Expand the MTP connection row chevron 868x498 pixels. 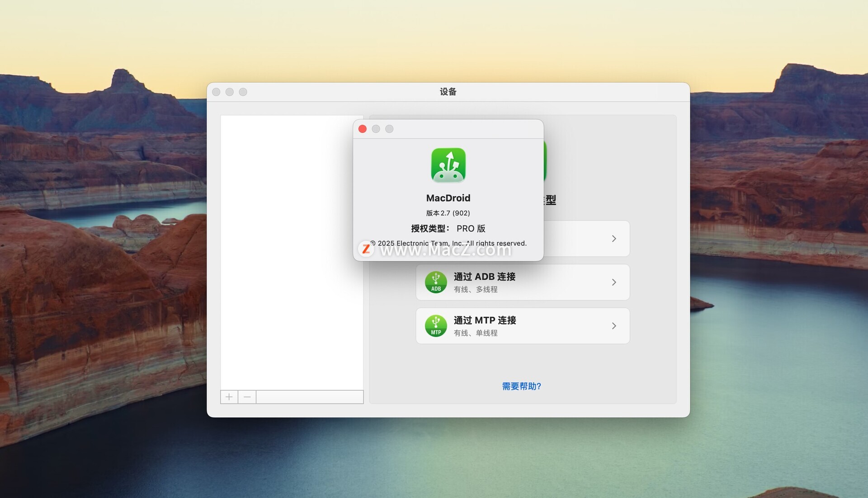(614, 326)
